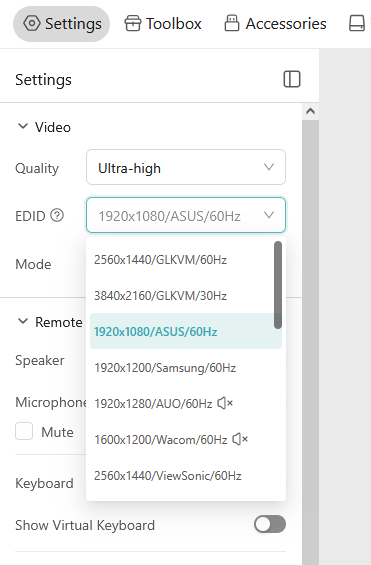Choose 1920x1200/Samsung/60Hz EDID option
371x565 pixels.
[186, 368]
